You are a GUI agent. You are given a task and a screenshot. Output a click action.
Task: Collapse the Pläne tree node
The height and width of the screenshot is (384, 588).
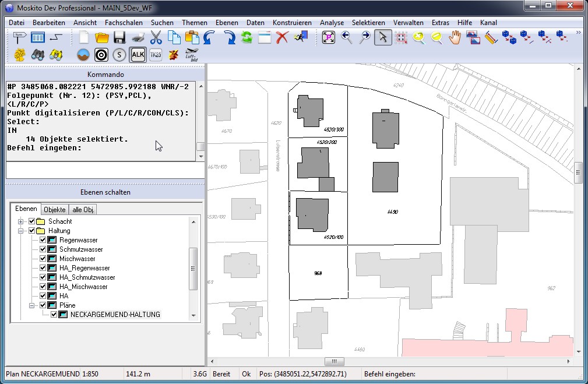pyautogui.click(x=32, y=305)
